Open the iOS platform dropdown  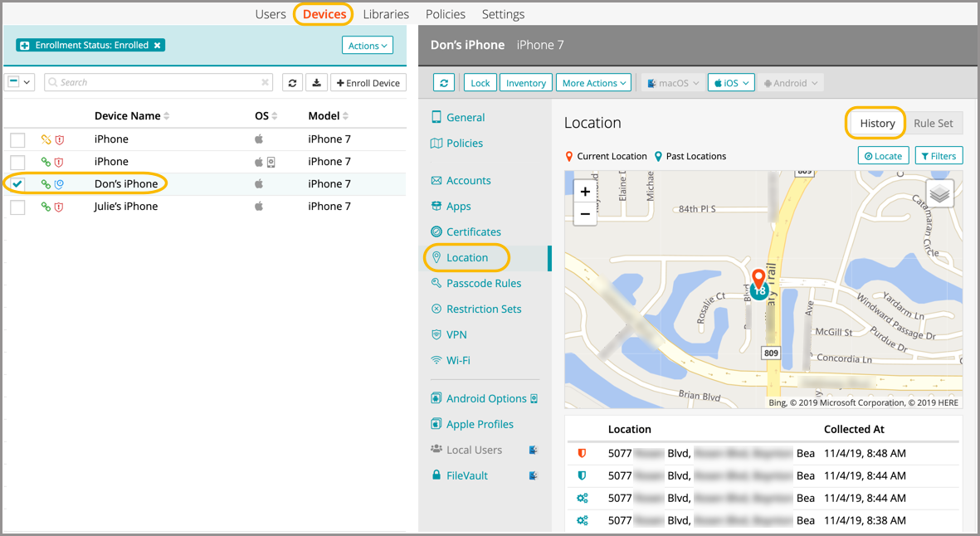730,83
